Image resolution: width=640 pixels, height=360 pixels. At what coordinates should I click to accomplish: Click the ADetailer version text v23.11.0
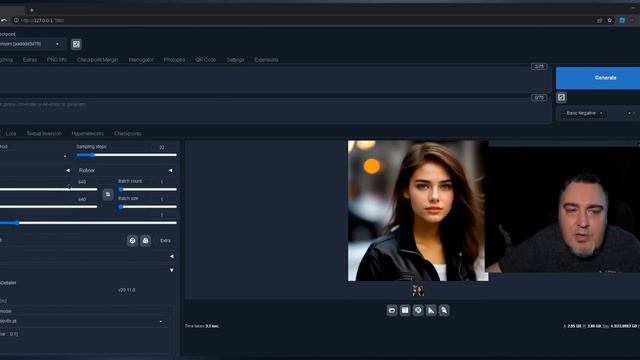127,290
